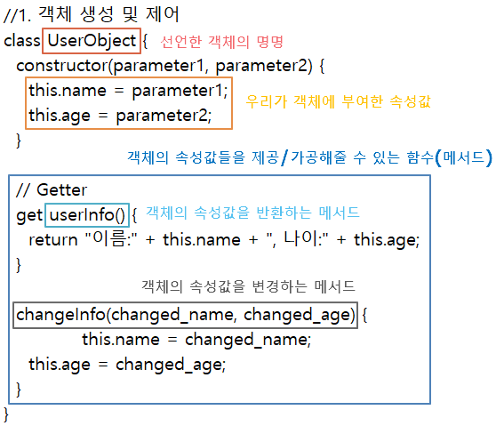
Task: Click the '// Getter' comment
Action: click(x=52, y=190)
